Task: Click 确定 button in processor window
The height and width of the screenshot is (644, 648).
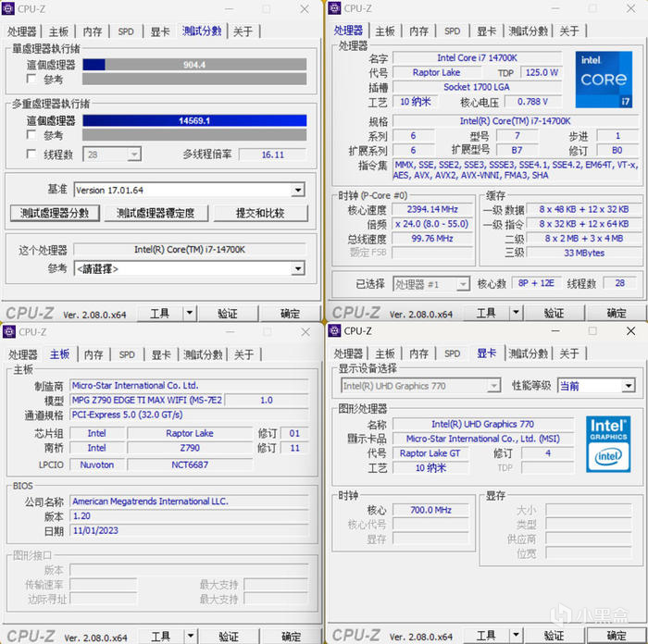Action: click(617, 313)
